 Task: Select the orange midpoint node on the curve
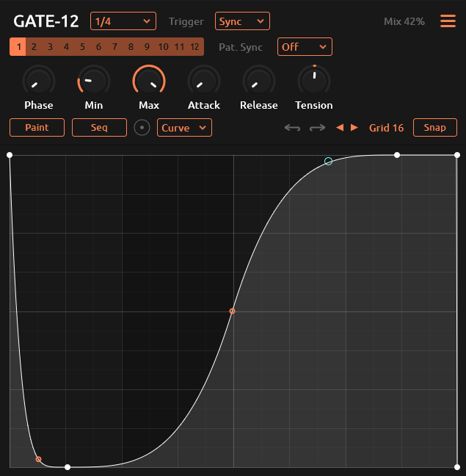[233, 311]
